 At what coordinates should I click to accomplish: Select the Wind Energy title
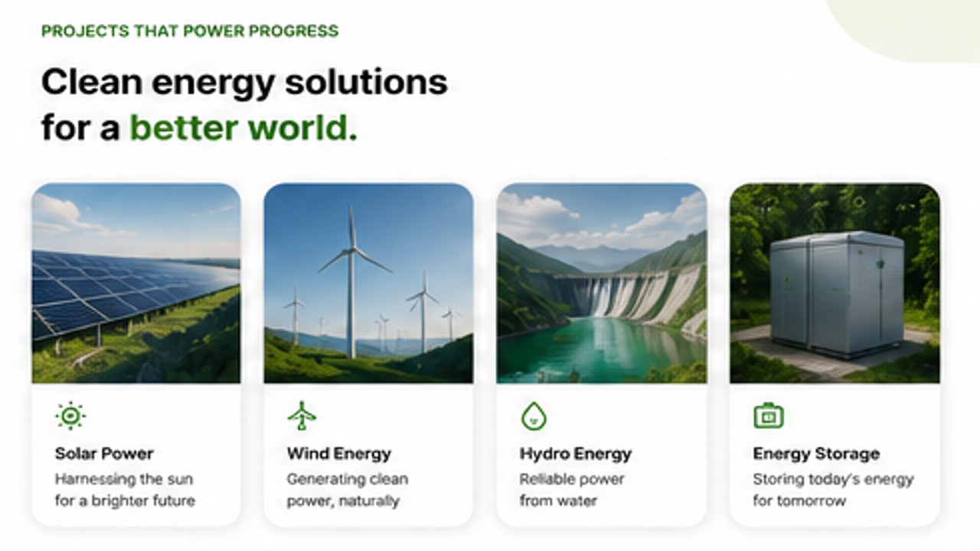click(339, 454)
